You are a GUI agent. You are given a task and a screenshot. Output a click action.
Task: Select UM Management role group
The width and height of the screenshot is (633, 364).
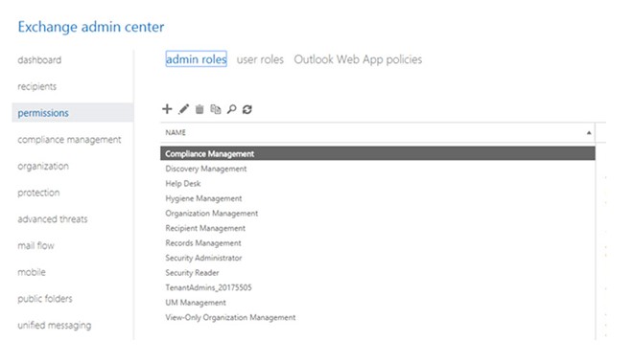click(x=378, y=303)
